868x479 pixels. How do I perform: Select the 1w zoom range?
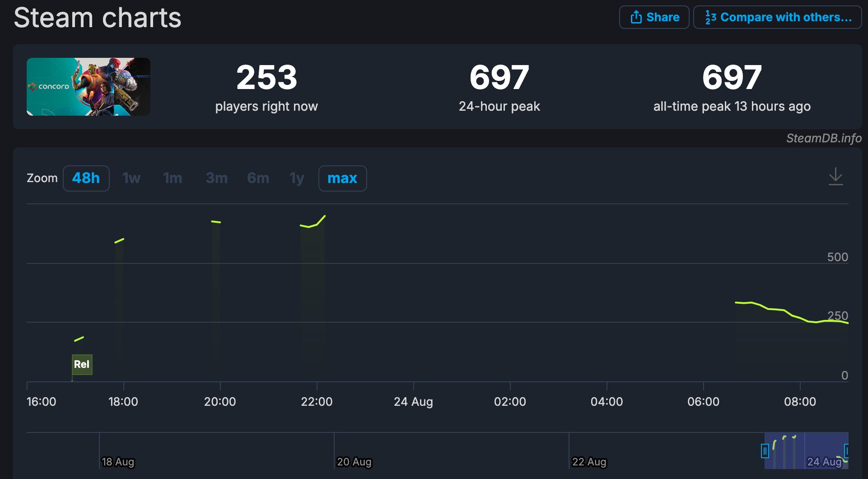click(131, 178)
